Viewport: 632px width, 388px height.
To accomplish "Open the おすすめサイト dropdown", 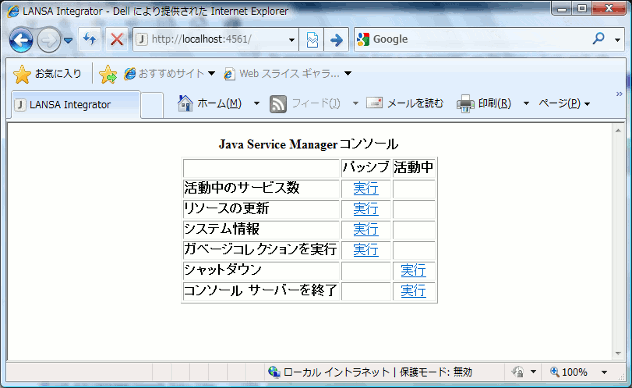I will click(x=211, y=73).
